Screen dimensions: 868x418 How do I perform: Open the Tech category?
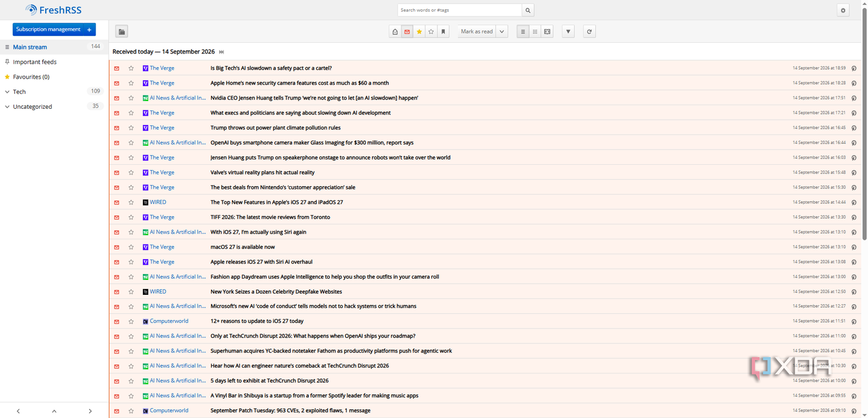[20, 92]
